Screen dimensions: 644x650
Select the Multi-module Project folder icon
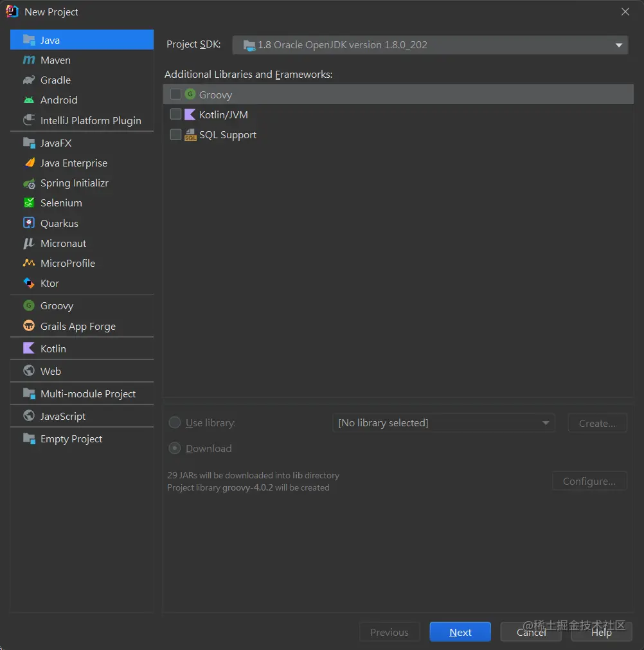coord(29,393)
